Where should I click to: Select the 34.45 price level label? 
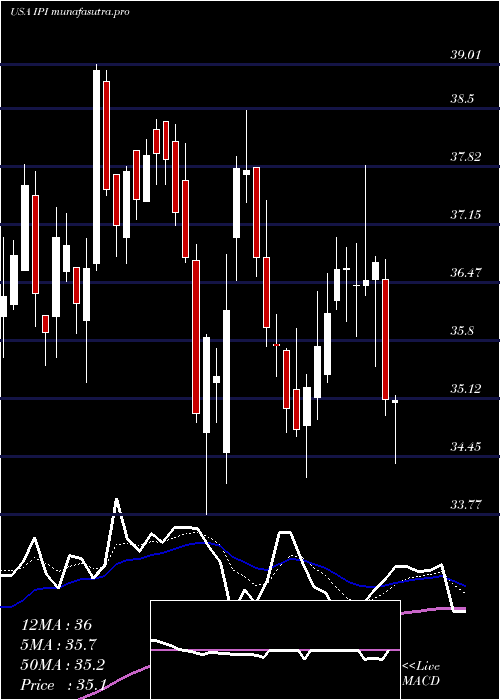pos(465,446)
